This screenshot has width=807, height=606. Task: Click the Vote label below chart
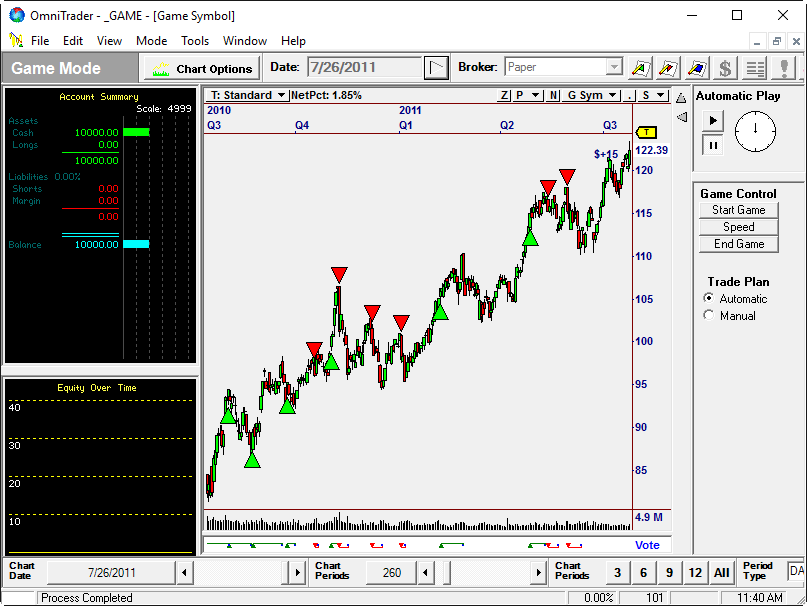647,545
